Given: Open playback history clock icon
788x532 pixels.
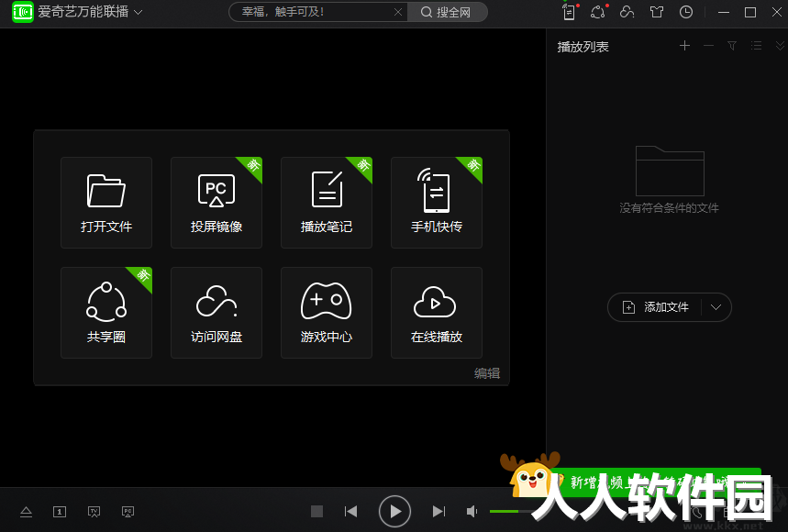Looking at the screenshot, I should click(x=686, y=12).
